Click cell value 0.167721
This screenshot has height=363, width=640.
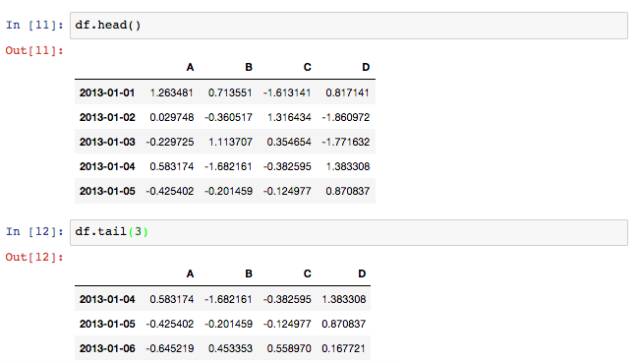344,348
